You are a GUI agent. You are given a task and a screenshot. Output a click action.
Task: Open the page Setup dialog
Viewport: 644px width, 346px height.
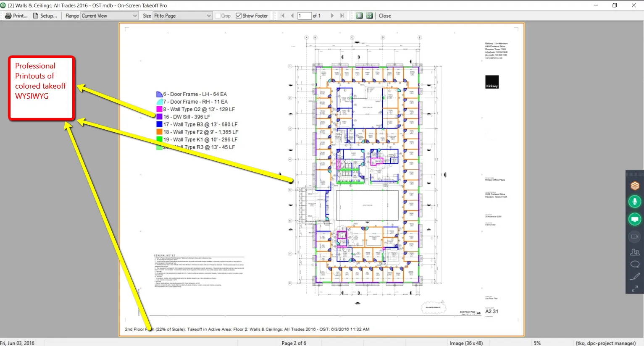(x=45, y=16)
